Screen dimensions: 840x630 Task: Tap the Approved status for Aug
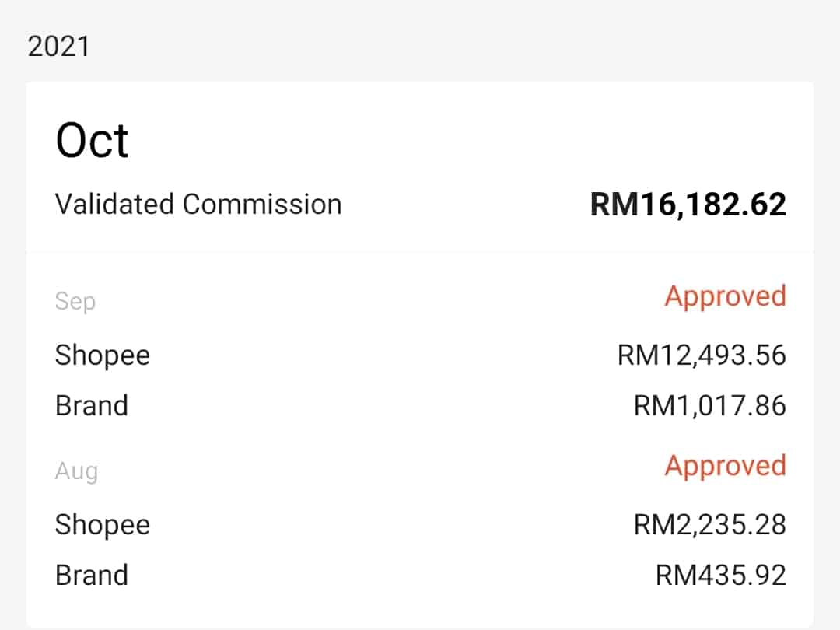pos(725,466)
